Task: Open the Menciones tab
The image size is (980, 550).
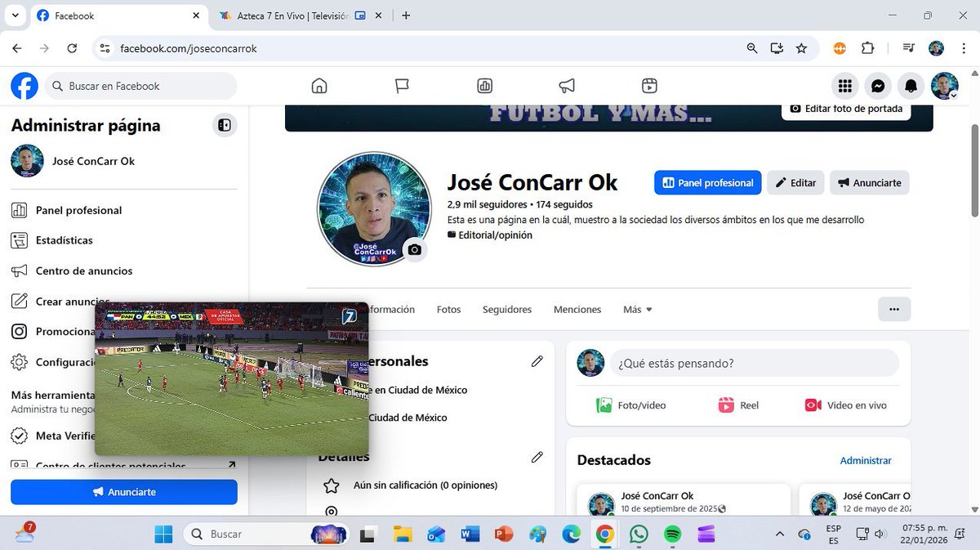Action: point(577,310)
